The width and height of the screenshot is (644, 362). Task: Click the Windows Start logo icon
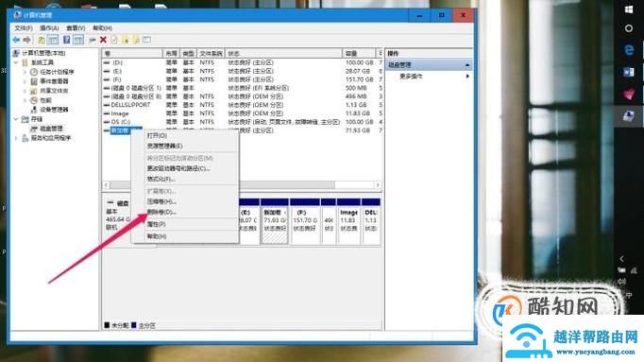point(628,9)
